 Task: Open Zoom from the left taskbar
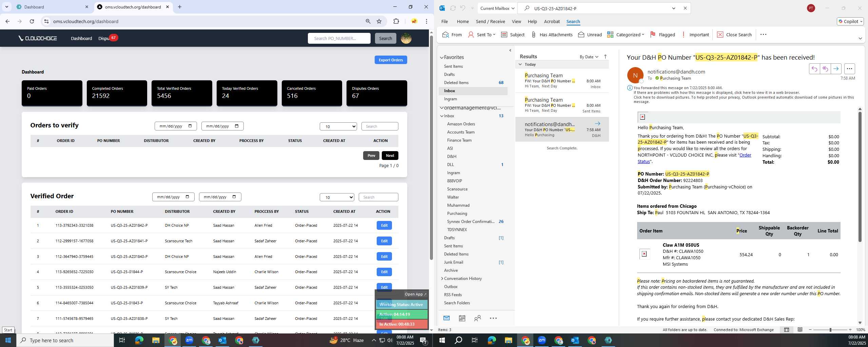click(189, 340)
